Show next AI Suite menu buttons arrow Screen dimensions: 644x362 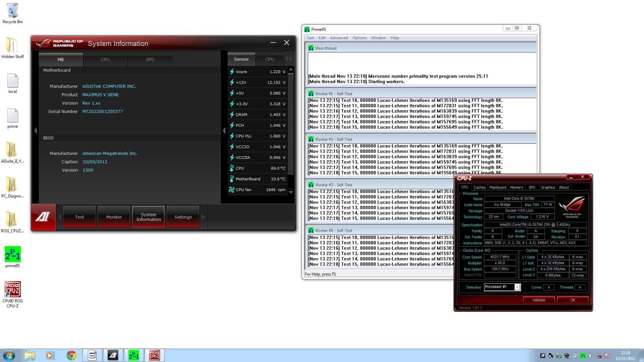coord(204,217)
